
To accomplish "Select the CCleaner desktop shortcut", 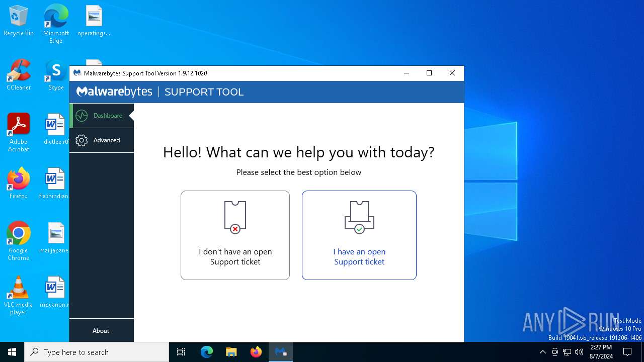I will (x=19, y=75).
